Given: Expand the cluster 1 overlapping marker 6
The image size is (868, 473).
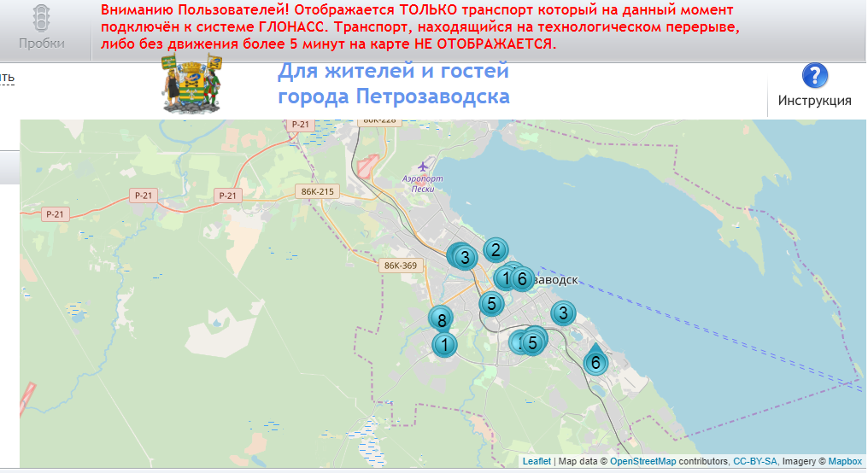Looking at the screenshot, I should (x=504, y=277).
